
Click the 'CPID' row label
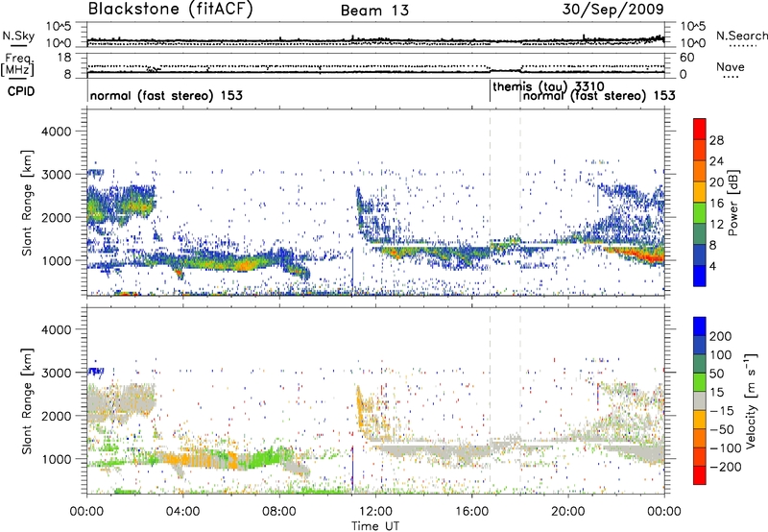[21, 91]
